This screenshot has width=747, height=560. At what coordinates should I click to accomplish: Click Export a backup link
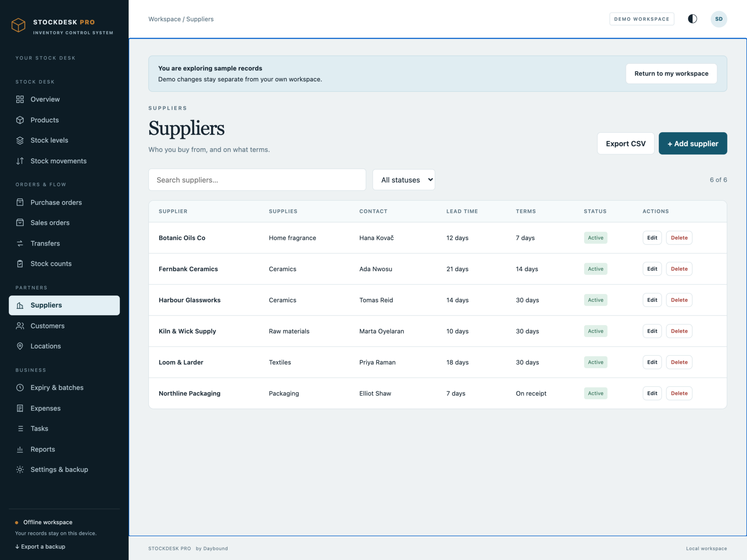point(40,546)
